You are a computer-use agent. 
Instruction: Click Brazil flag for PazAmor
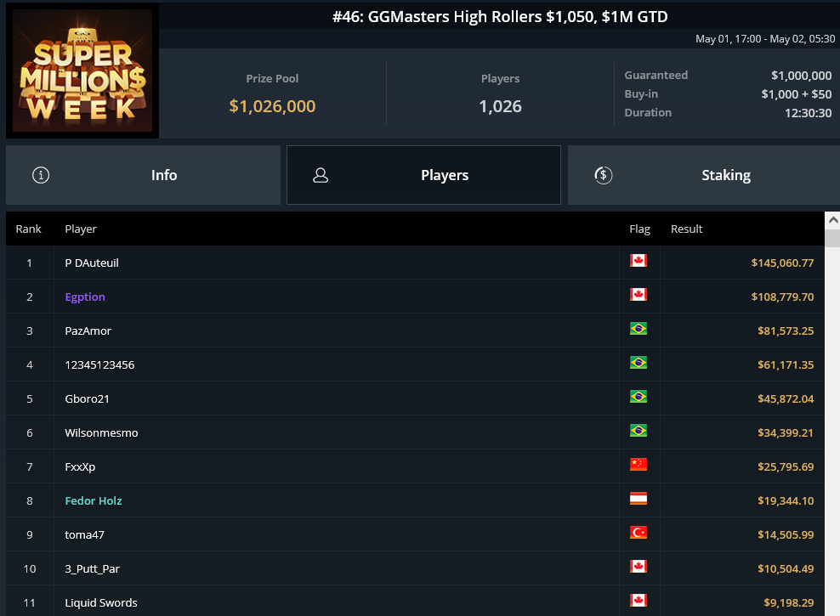coord(639,329)
